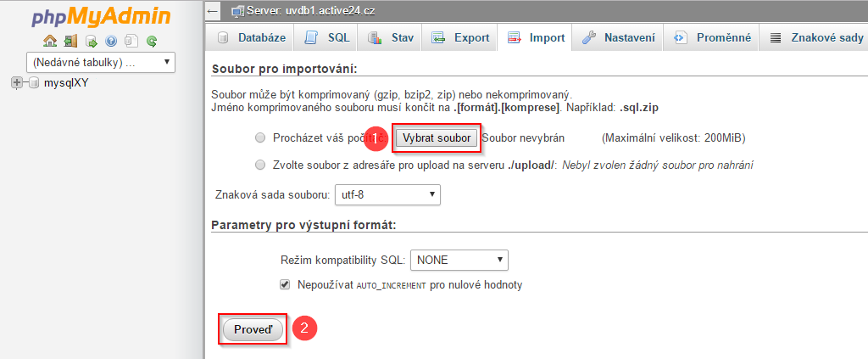Open the 'Znaková sada souboru' utf-8 dropdown
868x359 pixels.
pos(387,194)
